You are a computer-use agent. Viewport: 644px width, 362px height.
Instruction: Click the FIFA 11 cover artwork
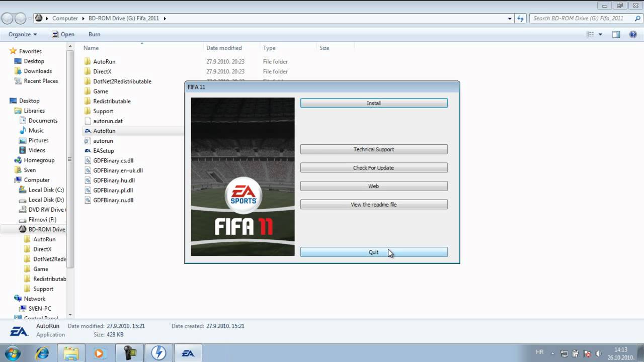(x=243, y=176)
